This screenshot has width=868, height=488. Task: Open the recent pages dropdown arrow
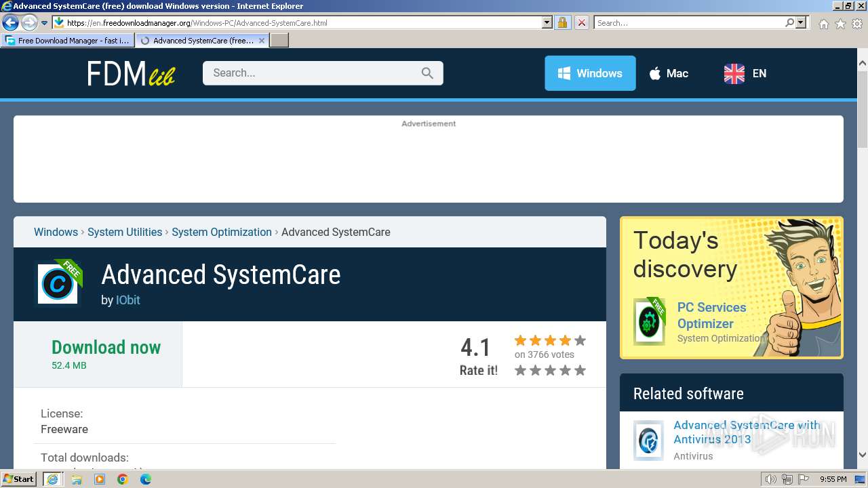tap(44, 23)
